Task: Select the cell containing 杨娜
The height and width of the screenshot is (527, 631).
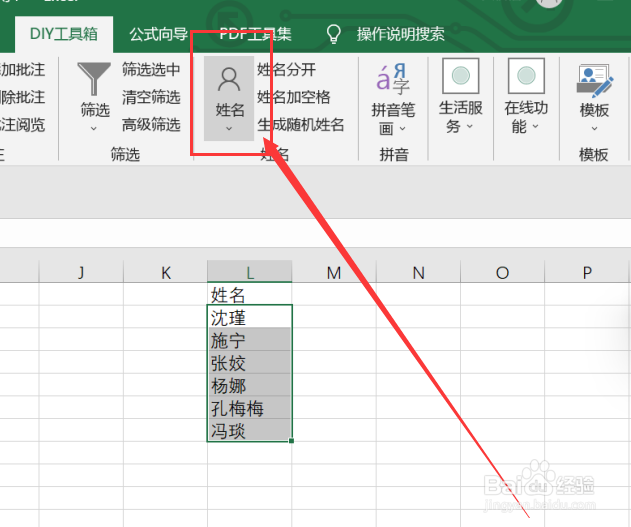Action: click(250, 385)
